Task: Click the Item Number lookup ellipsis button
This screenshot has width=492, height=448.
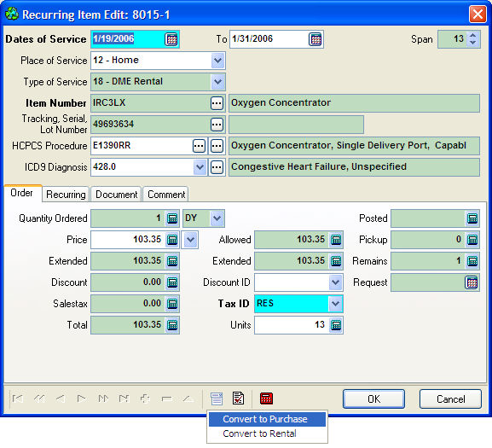Action: (x=217, y=103)
